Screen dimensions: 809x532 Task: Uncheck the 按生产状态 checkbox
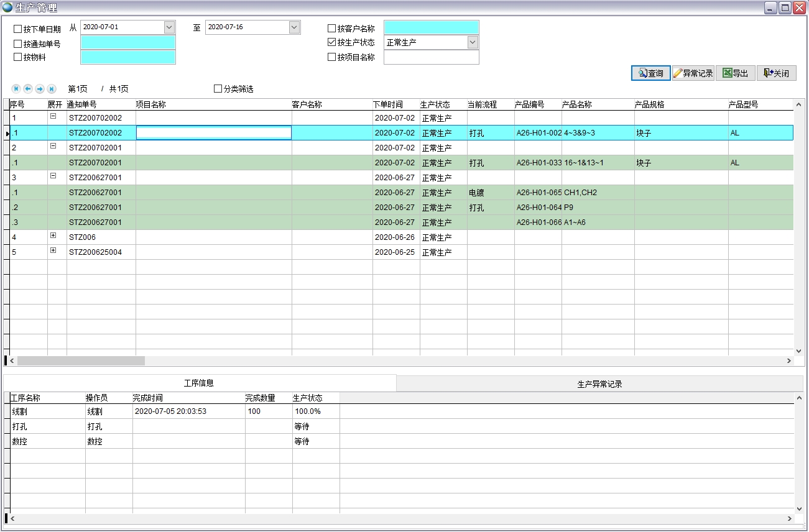click(x=331, y=43)
